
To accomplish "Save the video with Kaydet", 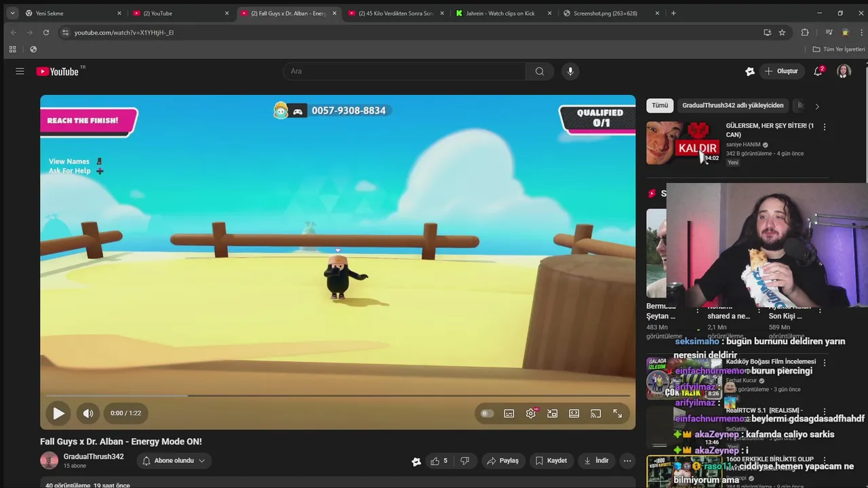I will tap(551, 461).
